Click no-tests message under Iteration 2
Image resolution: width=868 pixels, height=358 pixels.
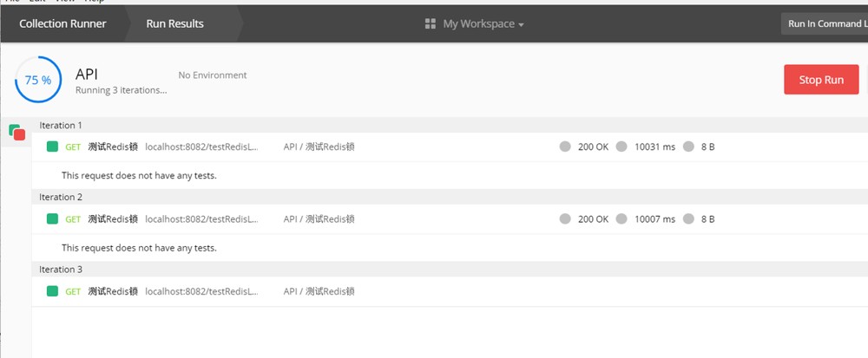pyautogui.click(x=139, y=248)
